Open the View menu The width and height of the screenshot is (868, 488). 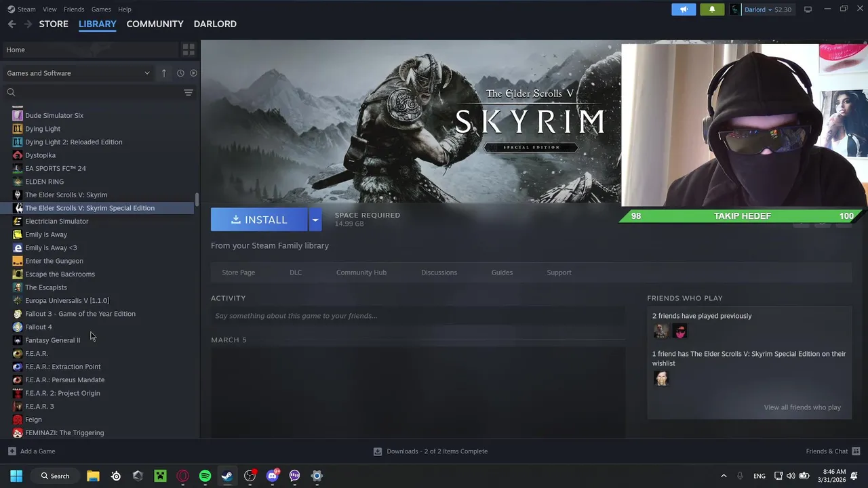tap(50, 9)
